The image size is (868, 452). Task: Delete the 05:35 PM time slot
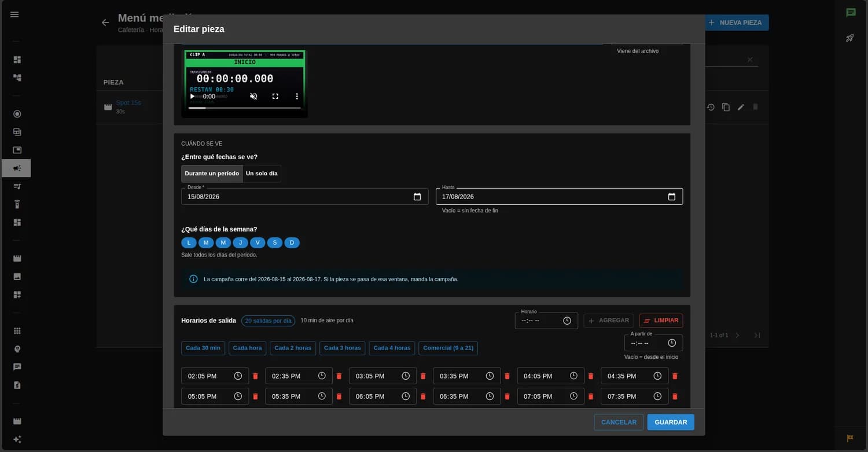click(339, 396)
